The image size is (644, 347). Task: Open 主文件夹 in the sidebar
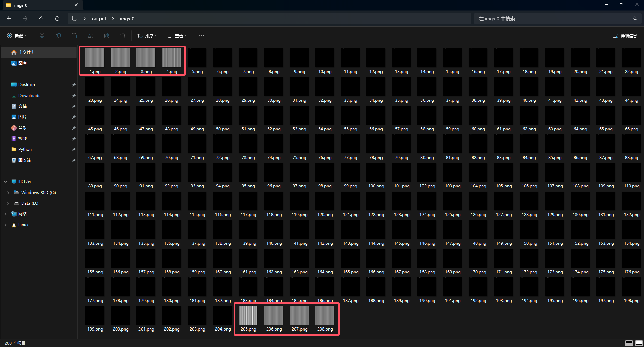[39, 53]
